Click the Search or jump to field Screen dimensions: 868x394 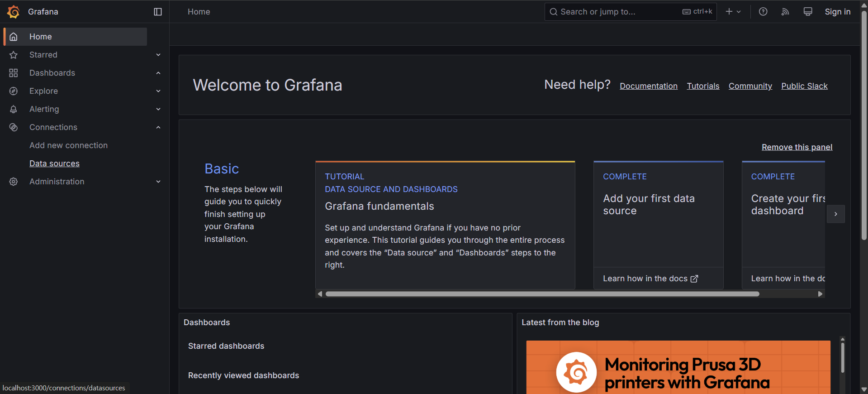click(631, 12)
